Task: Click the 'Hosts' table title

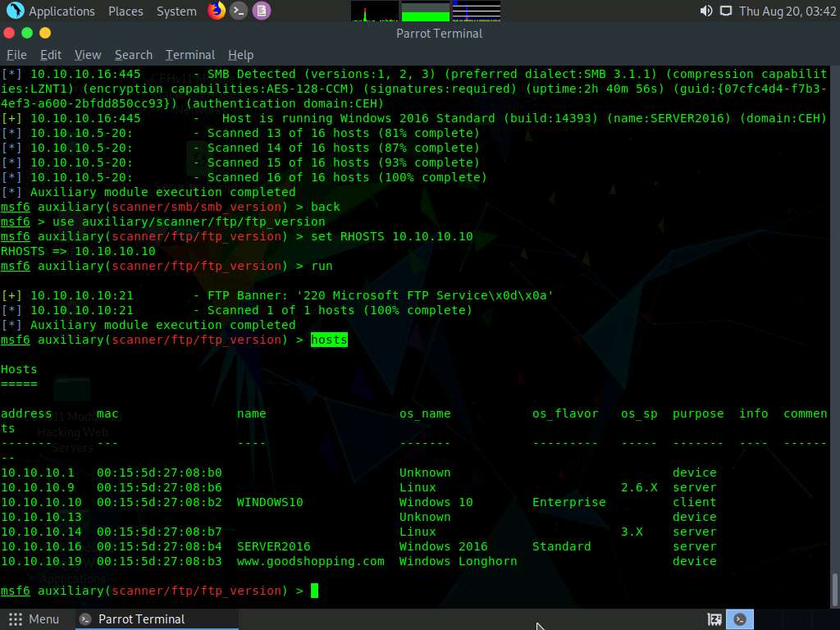Action: coord(19,369)
